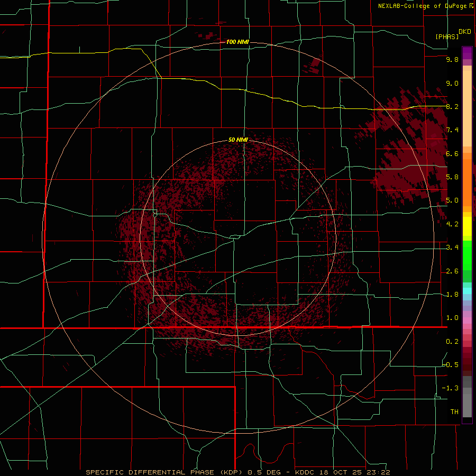Click the 5.8 scale value
Viewport: 476px width, 476px height.
click(x=452, y=177)
